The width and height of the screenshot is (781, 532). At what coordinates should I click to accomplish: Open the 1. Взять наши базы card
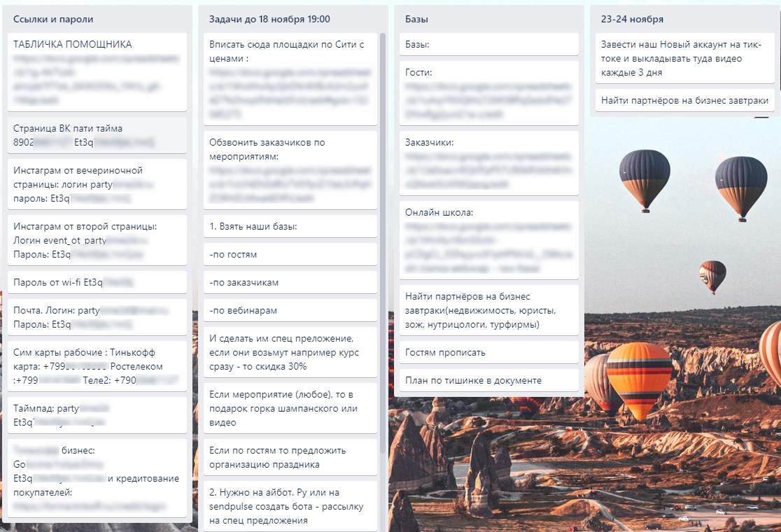pyautogui.click(x=290, y=226)
